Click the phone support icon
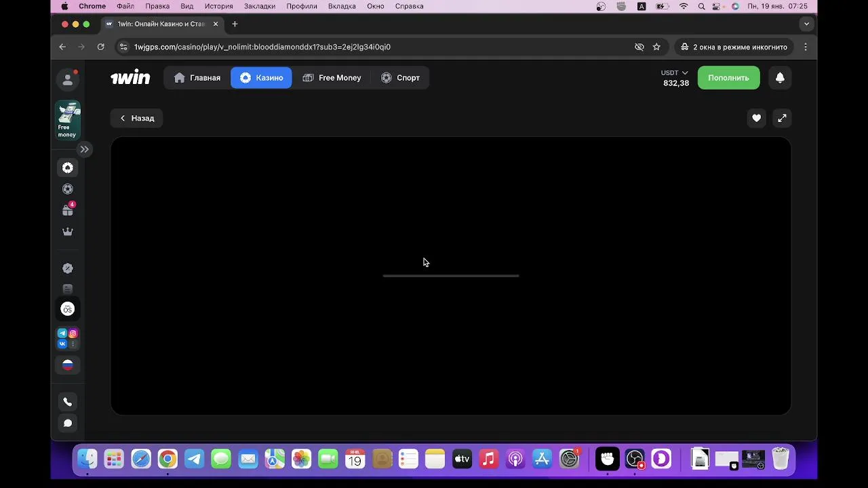 point(68,402)
